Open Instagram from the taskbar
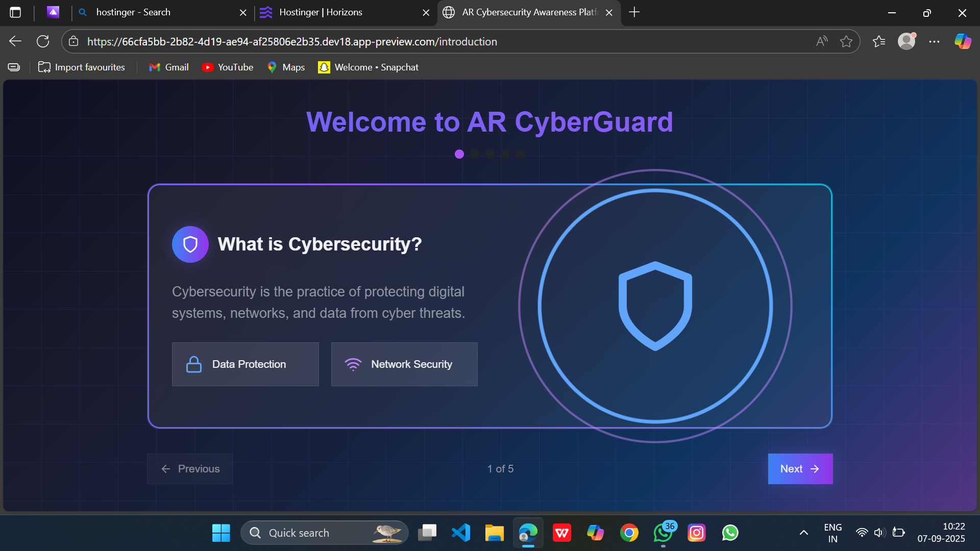Viewport: 980px width, 551px height. pos(696,533)
